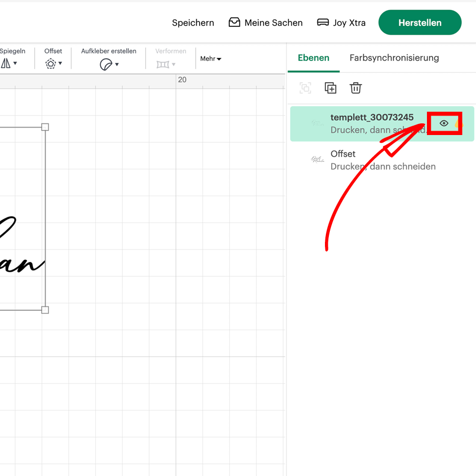476x476 pixels.
Task: Click Speichern to save the project
Action: click(193, 23)
